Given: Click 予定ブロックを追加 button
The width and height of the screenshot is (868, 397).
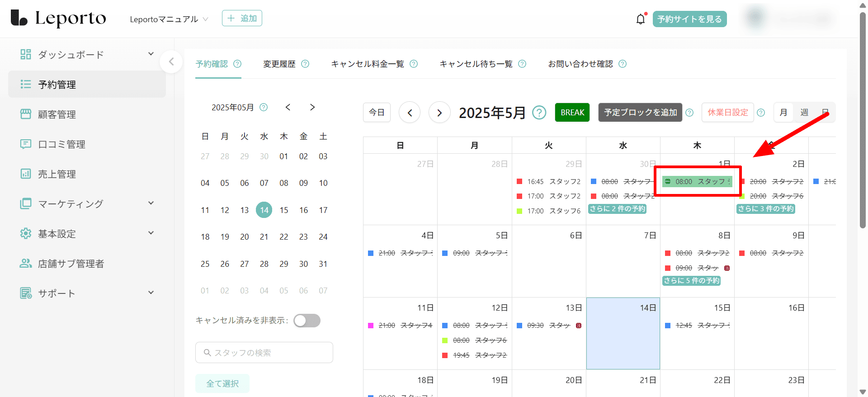Looking at the screenshot, I should [x=640, y=113].
